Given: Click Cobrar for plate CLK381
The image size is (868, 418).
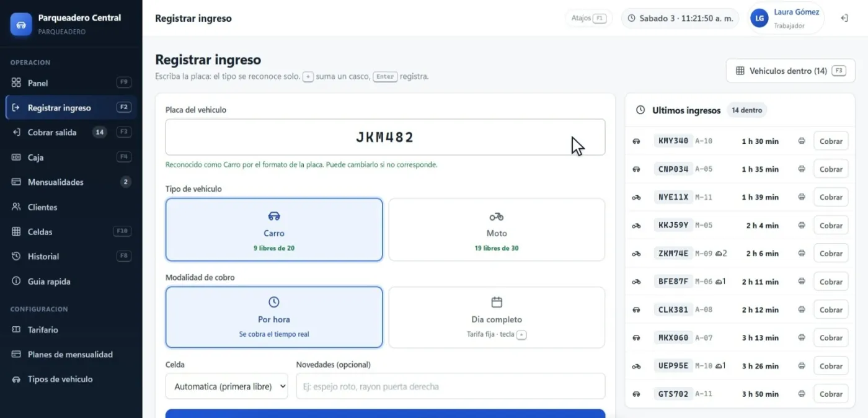Looking at the screenshot, I should point(831,309).
